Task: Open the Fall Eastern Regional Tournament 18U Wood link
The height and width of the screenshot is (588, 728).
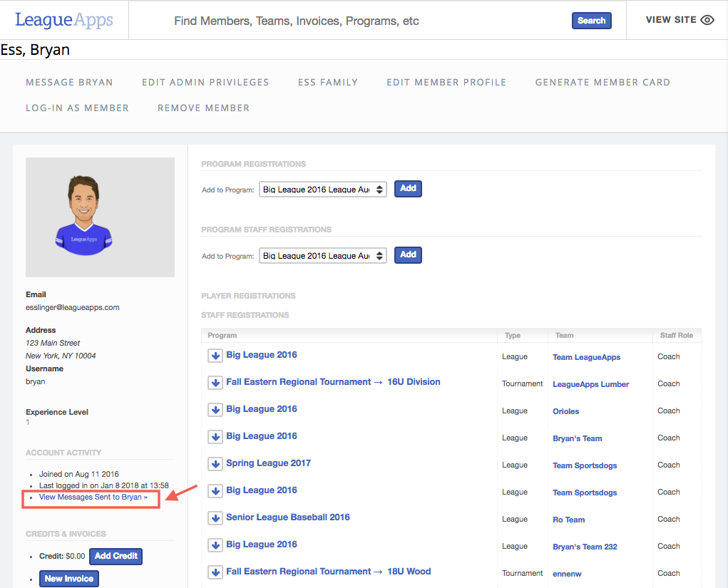Action: point(328,572)
